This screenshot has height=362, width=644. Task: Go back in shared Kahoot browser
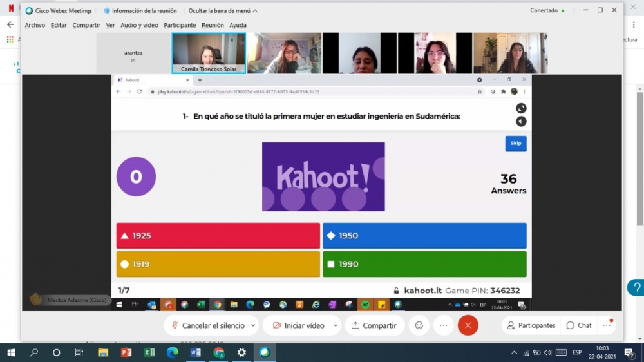point(118,91)
